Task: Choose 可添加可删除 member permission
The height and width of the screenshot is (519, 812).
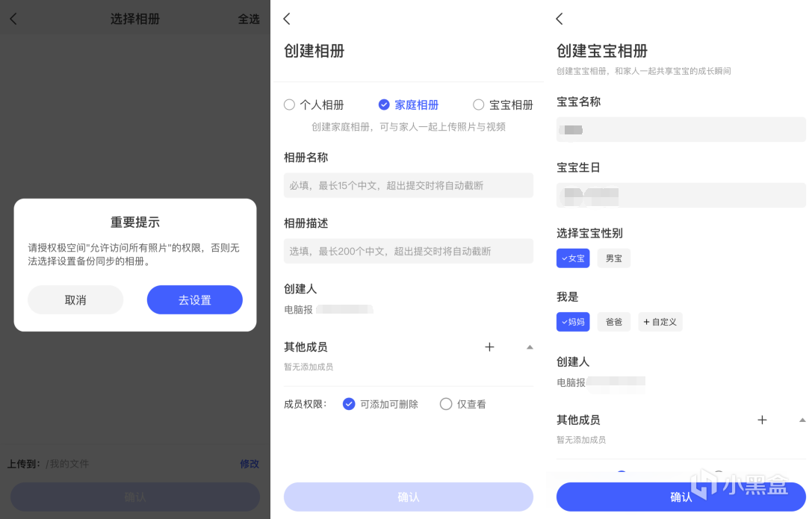Action: coord(381,404)
